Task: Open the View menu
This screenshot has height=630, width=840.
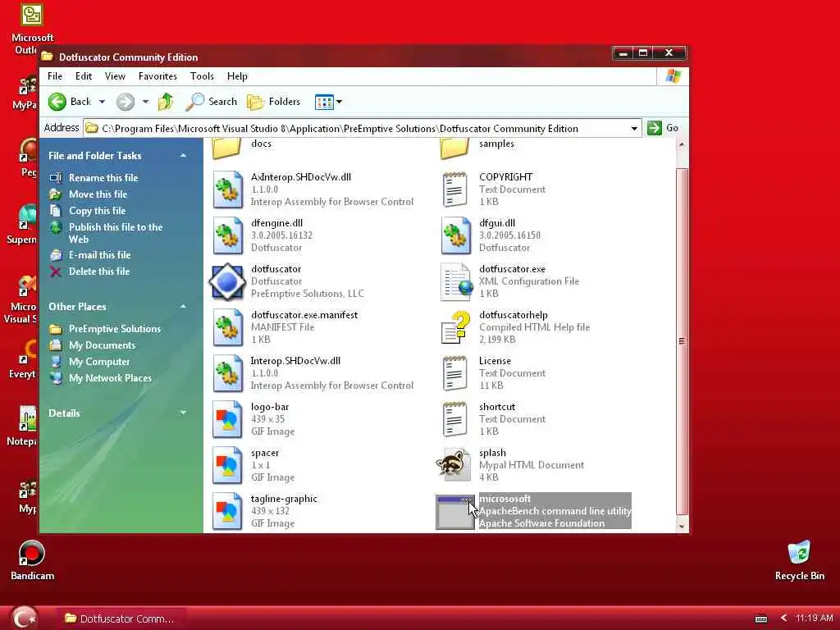Action: tap(115, 76)
